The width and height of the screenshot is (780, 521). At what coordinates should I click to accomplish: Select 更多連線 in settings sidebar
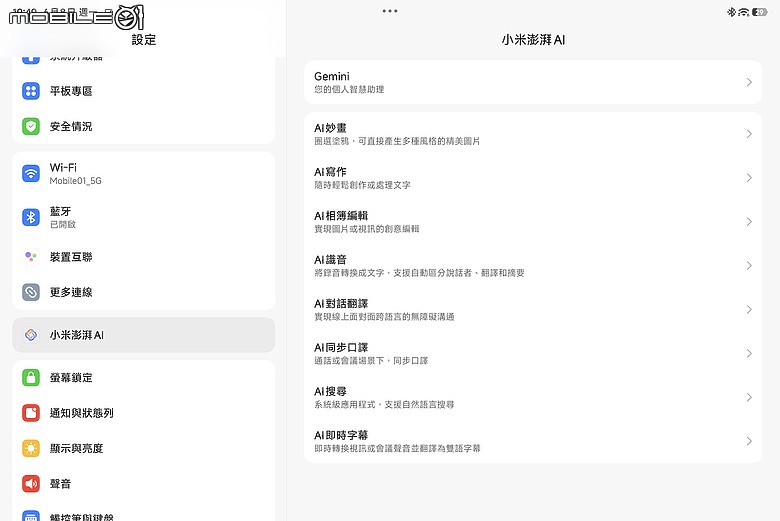[144, 292]
